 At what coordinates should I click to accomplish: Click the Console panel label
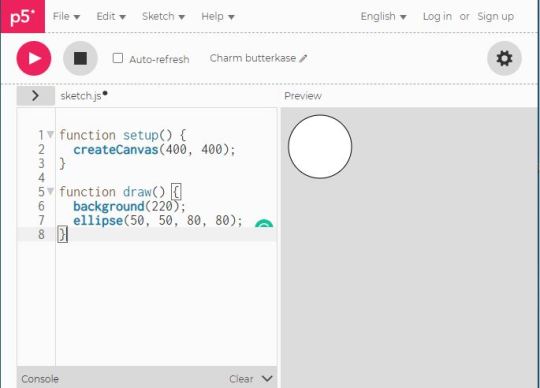pyautogui.click(x=40, y=379)
